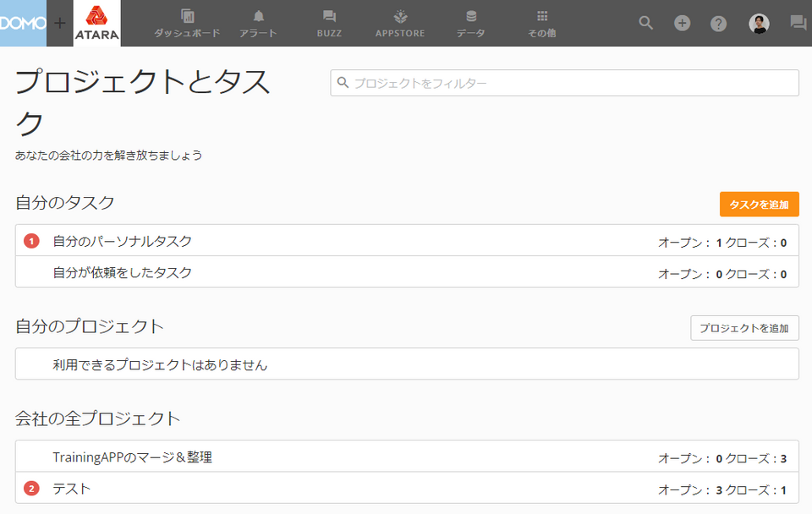Click the 自分のタスク heading

coord(65,202)
